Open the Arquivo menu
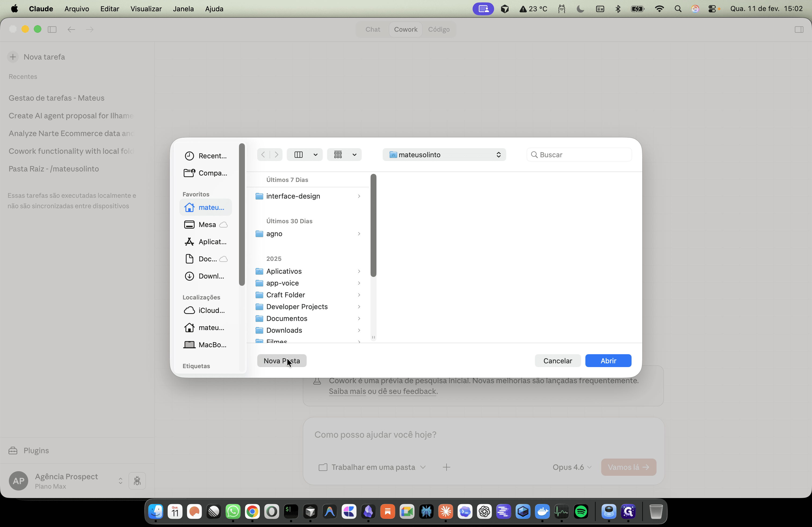The image size is (812, 527). 77,9
